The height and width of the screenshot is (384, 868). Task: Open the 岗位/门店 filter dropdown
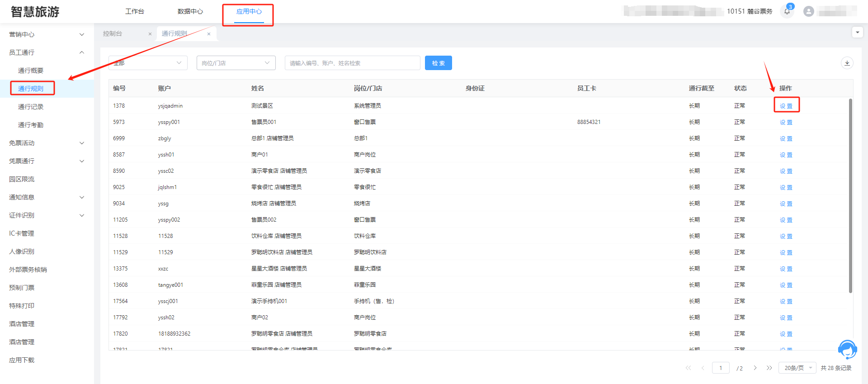click(236, 63)
